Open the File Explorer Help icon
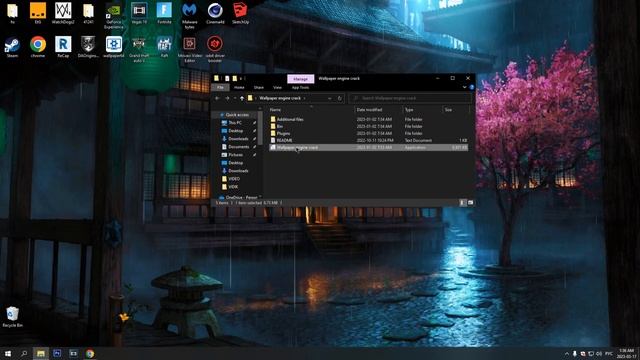This screenshot has width=640, height=360. pyautogui.click(x=472, y=87)
